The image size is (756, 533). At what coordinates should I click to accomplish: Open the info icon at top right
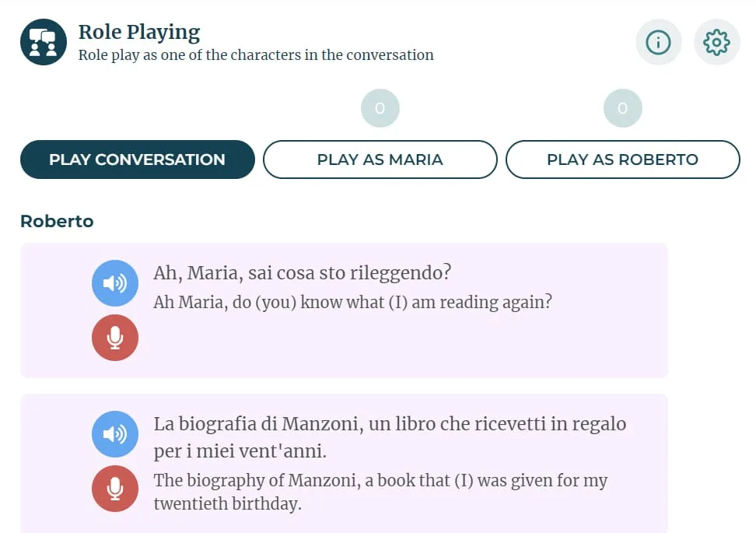click(x=658, y=42)
